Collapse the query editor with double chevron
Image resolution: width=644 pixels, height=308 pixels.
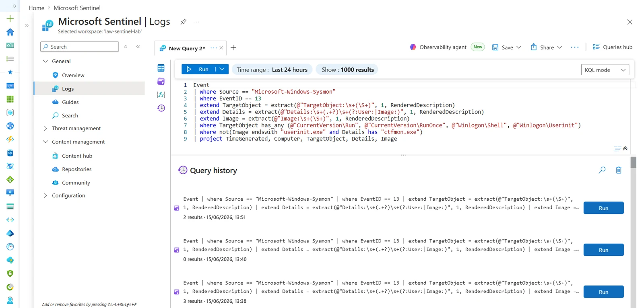[x=625, y=148]
